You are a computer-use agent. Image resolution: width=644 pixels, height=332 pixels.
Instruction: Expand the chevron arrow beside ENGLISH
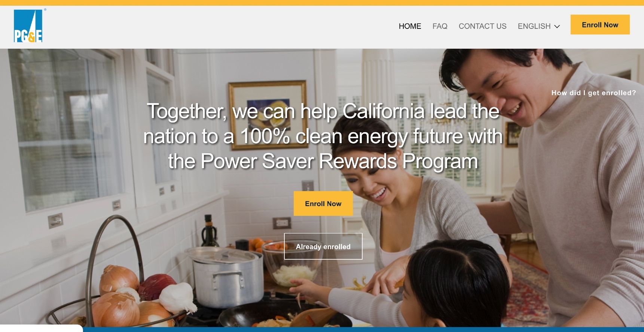pyautogui.click(x=557, y=27)
